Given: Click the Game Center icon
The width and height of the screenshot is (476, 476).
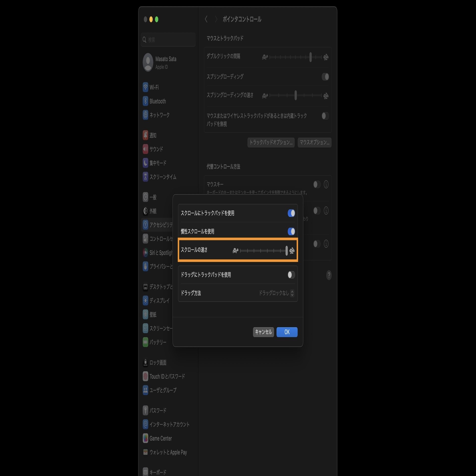Looking at the screenshot, I should click(x=145, y=438).
